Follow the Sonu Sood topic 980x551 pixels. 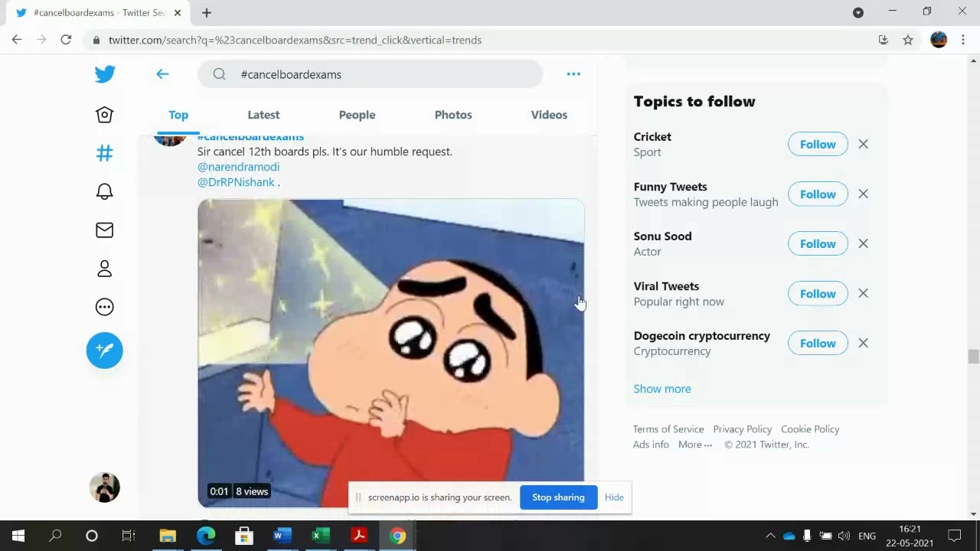pyautogui.click(x=818, y=243)
